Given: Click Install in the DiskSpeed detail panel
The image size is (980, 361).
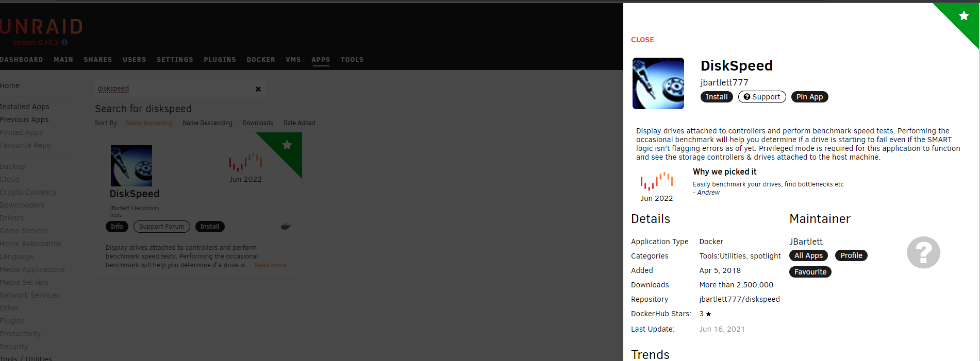Looking at the screenshot, I should tap(717, 97).
